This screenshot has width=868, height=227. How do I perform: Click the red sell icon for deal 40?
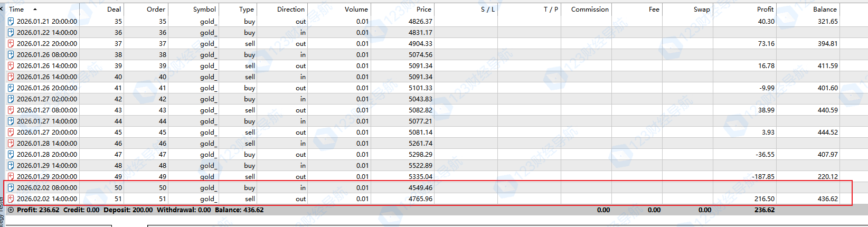click(x=11, y=77)
